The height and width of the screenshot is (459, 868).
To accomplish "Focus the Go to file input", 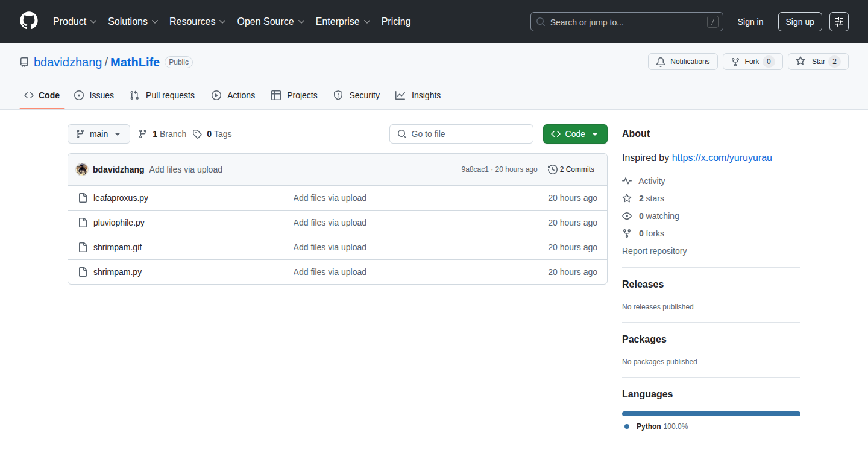I will [x=462, y=134].
